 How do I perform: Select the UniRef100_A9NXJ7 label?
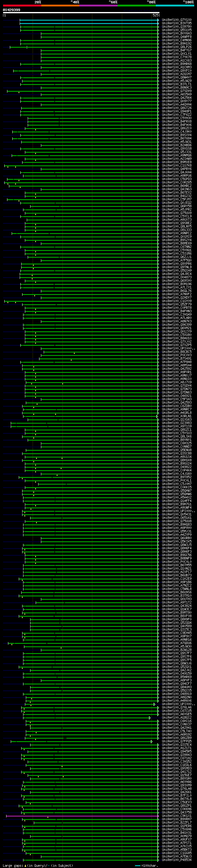[177, 375]
